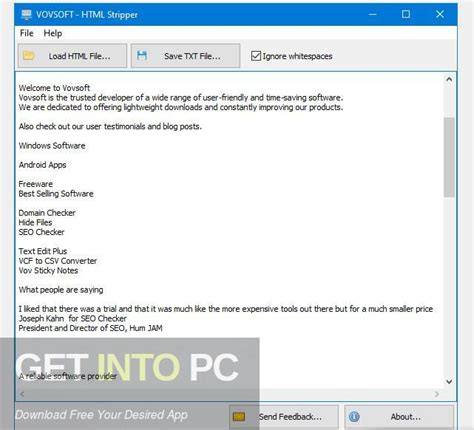Click the text 'Windows Software'

pos(52,146)
